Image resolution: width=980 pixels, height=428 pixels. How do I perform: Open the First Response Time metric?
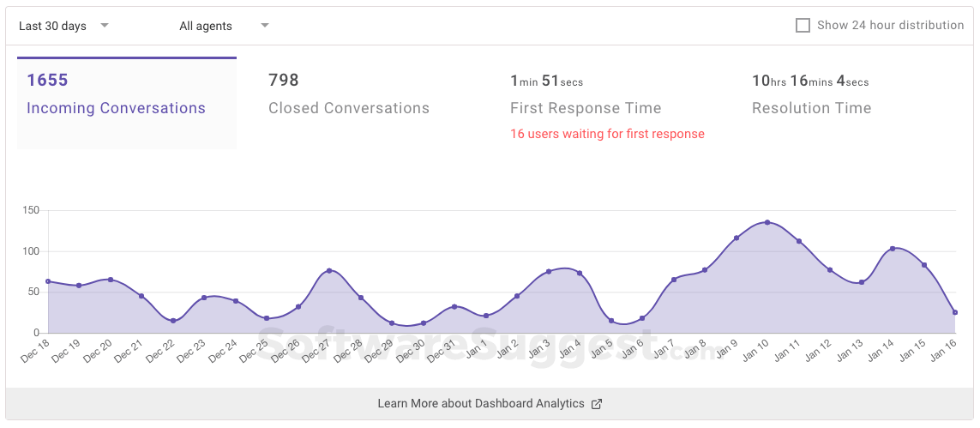(x=586, y=96)
